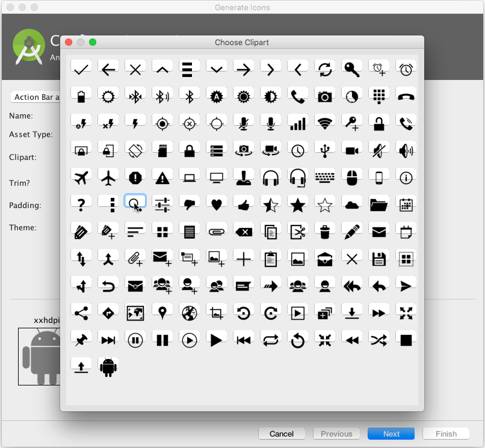Select the play arrow clipart

pyautogui.click(x=216, y=340)
